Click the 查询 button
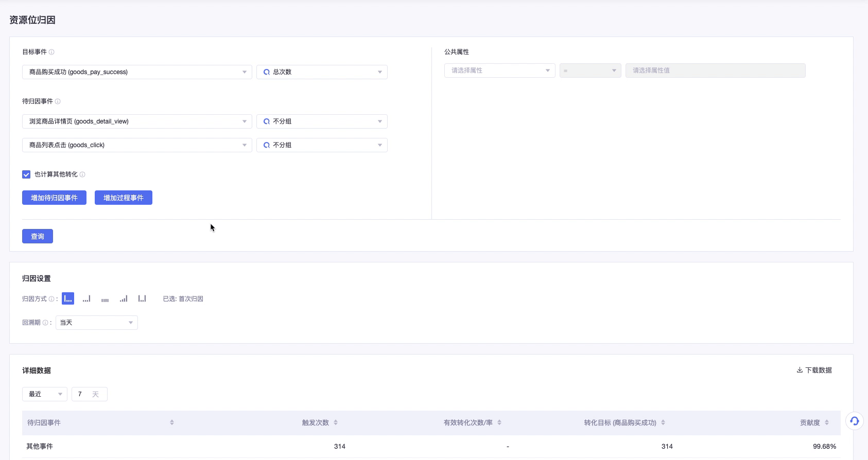 (38, 236)
